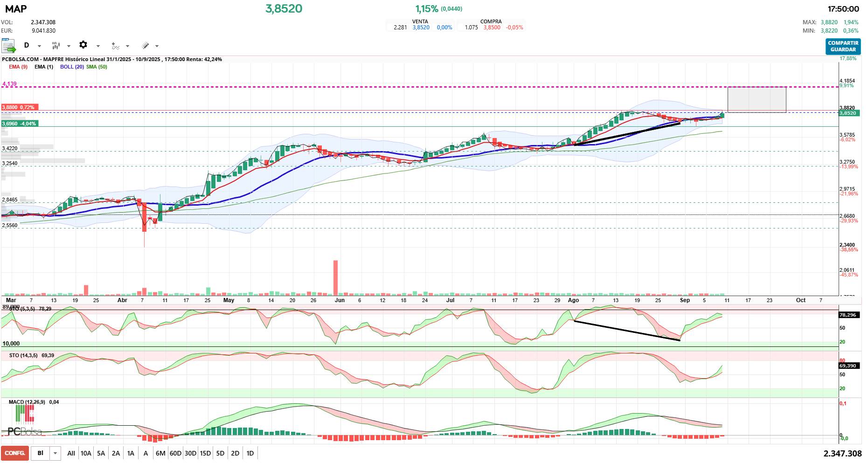The image size is (868, 463).
Task: Click the 3,6960 -4,04% green price tag
Action: coord(20,124)
